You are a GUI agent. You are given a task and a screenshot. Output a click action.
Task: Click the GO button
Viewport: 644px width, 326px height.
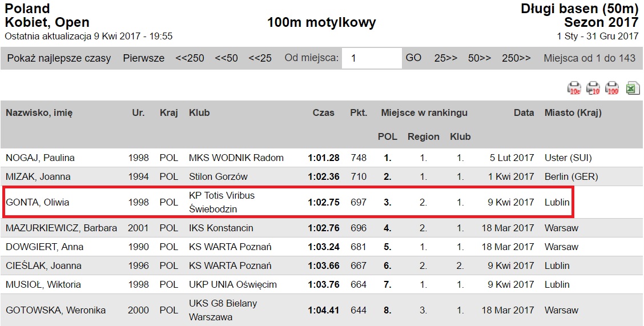point(413,58)
